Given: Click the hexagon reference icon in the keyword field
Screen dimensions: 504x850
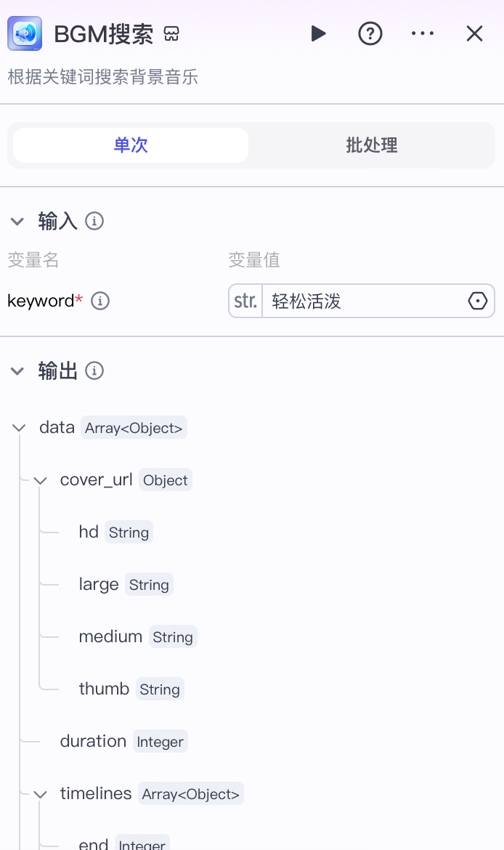Looking at the screenshot, I should tap(478, 301).
